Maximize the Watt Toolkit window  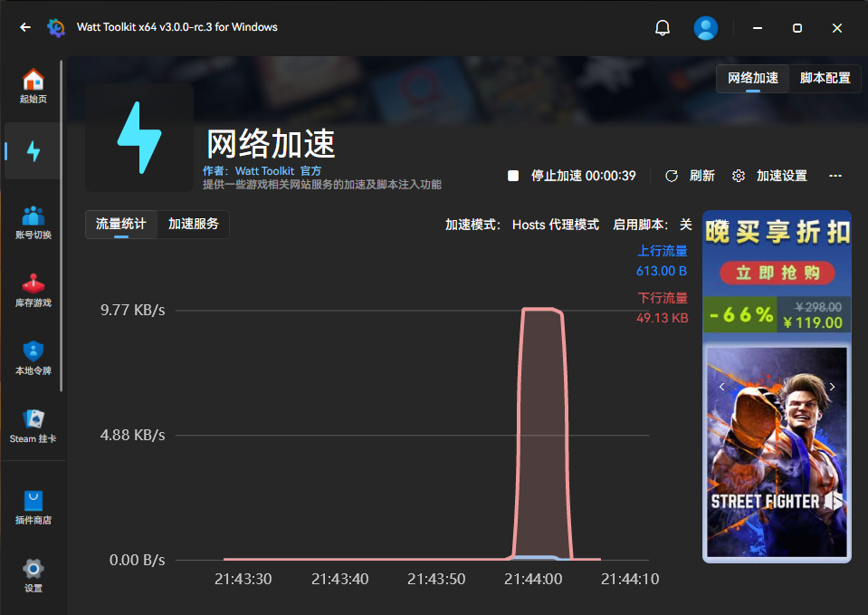[x=797, y=28]
